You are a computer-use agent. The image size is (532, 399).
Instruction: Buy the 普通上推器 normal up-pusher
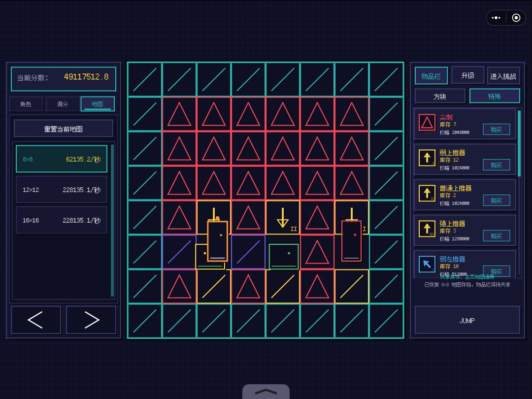pyautogui.click(x=497, y=200)
